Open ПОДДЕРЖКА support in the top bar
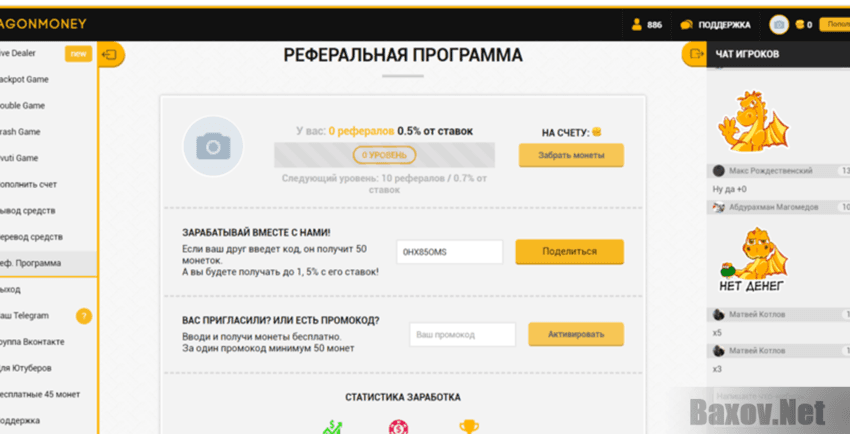Viewport: 850px width, 434px height. tap(715, 24)
